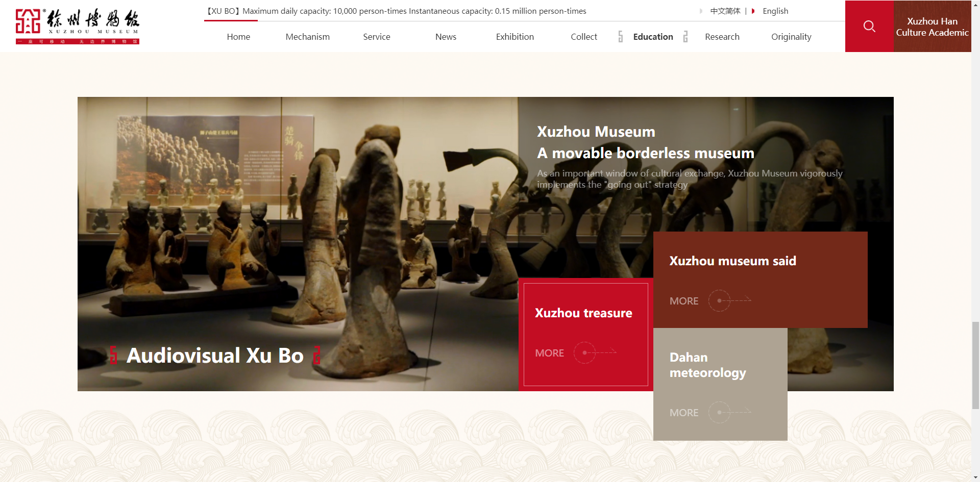This screenshot has height=482, width=980.
Task: Click MORE under Xuzhou treasure
Action: 549,353
